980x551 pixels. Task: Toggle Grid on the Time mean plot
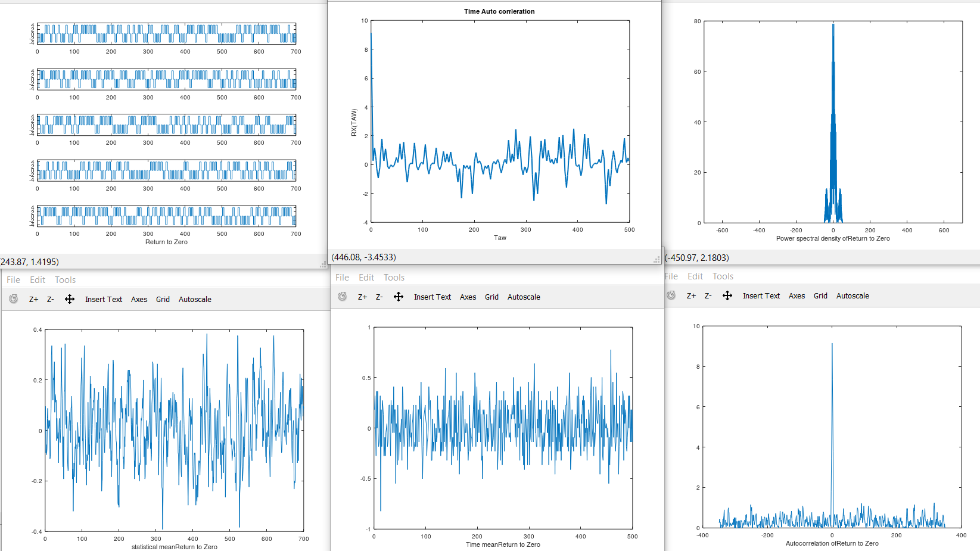pos(491,296)
